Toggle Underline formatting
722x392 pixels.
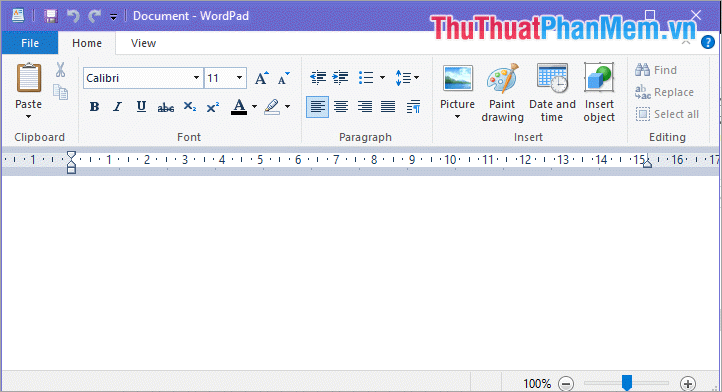[141, 107]
